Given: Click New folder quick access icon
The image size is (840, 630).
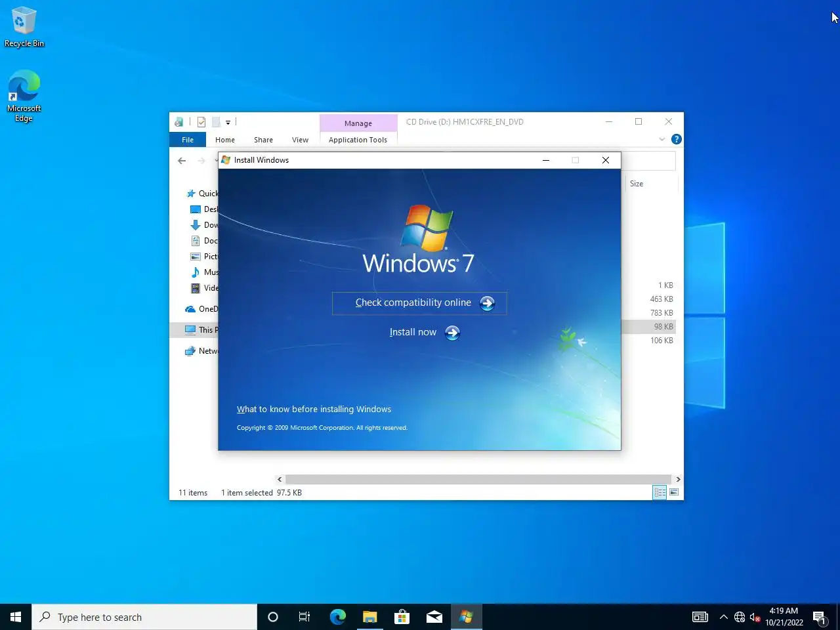Looking at the screenshot, I should click(x=216, y=122).
